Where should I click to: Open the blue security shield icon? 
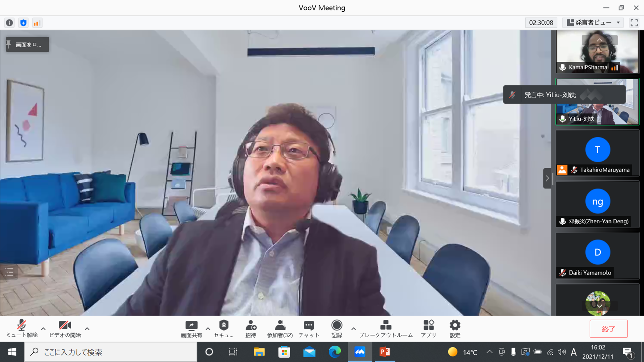coord(23,23)
